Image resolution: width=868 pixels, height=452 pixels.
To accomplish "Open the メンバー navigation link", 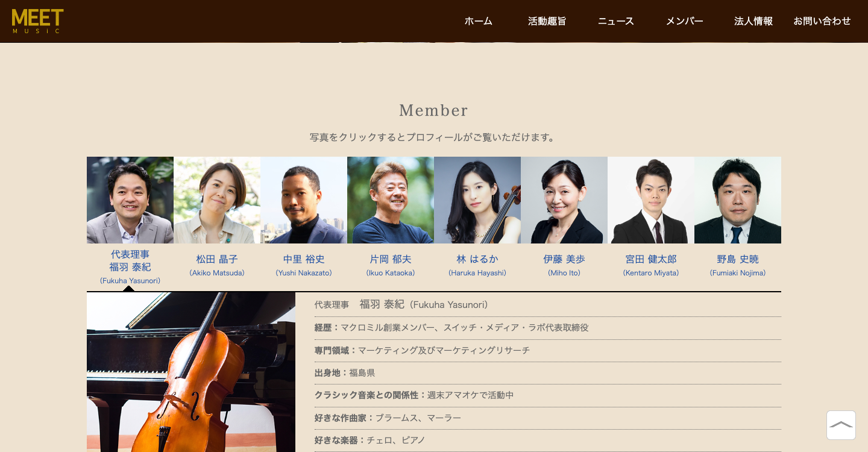I will [685, 21].
